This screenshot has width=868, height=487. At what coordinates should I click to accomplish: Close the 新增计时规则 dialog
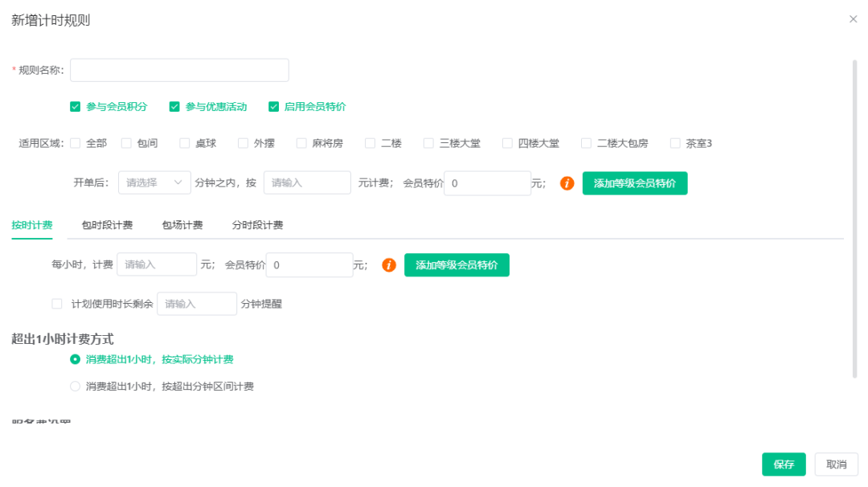[x=853, y=18]
